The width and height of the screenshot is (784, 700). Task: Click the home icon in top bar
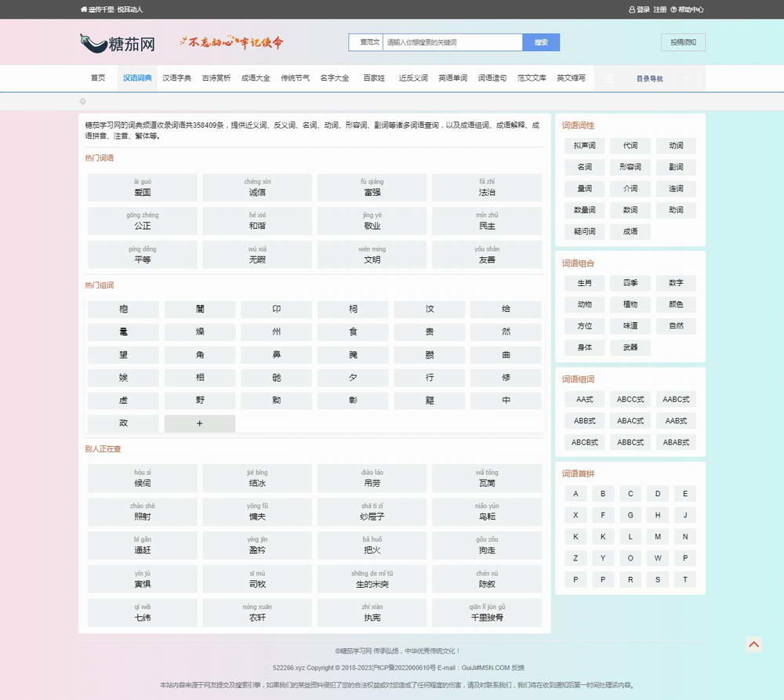point(84,9)
